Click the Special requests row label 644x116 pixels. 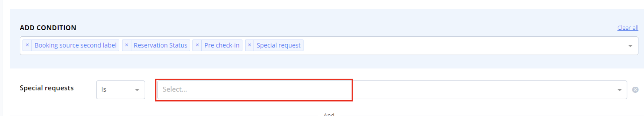pos(47,88)
